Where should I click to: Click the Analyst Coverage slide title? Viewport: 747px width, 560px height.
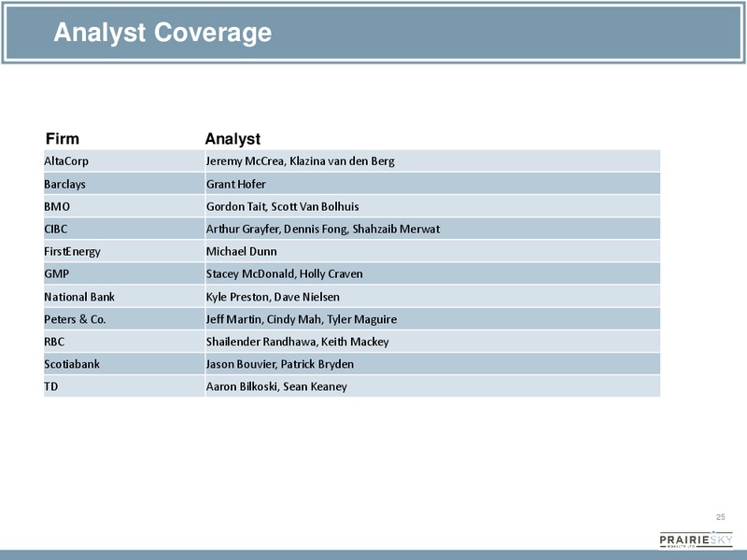pyautogui.click(x=162, y=33)
